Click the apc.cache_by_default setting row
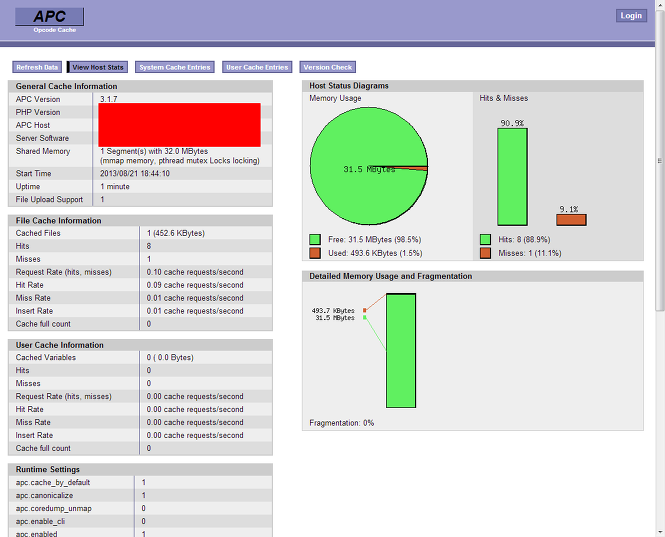 tap(140, 482)
